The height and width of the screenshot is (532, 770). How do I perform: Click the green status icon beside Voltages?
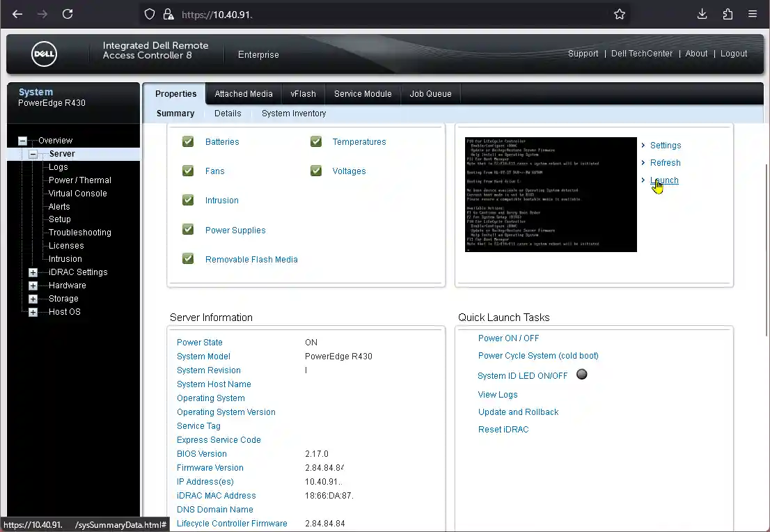tap(316, 171)
